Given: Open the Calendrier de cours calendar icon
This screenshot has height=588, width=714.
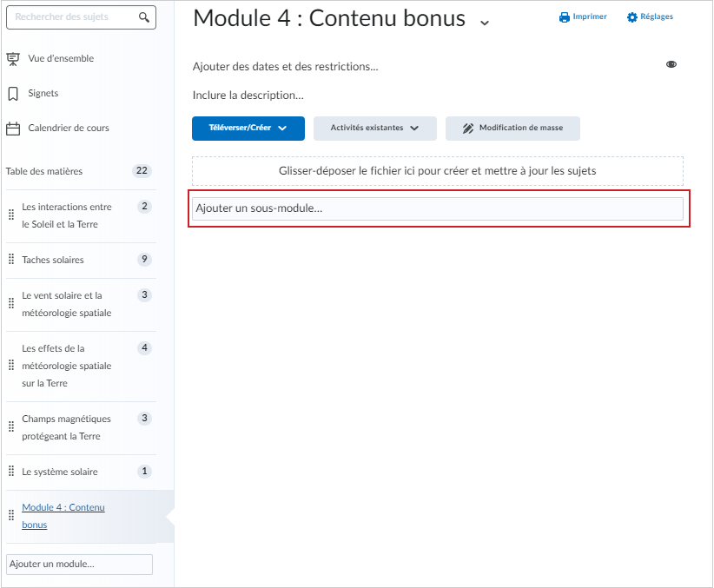Looking at the screenshot, I should click(x=13, y=129).
